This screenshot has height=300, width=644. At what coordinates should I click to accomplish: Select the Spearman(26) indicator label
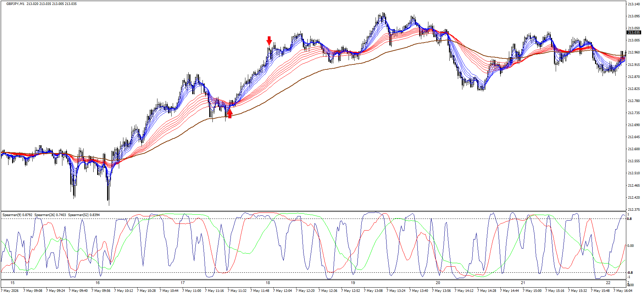coord(50,215)
